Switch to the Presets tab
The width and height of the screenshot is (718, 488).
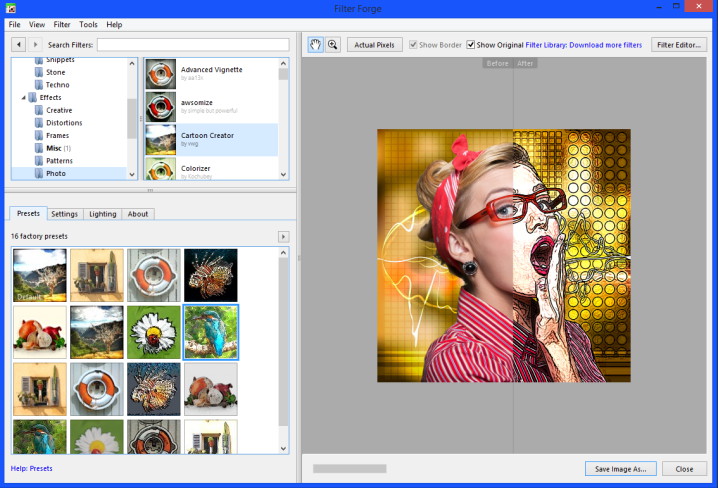coord(28,213)
